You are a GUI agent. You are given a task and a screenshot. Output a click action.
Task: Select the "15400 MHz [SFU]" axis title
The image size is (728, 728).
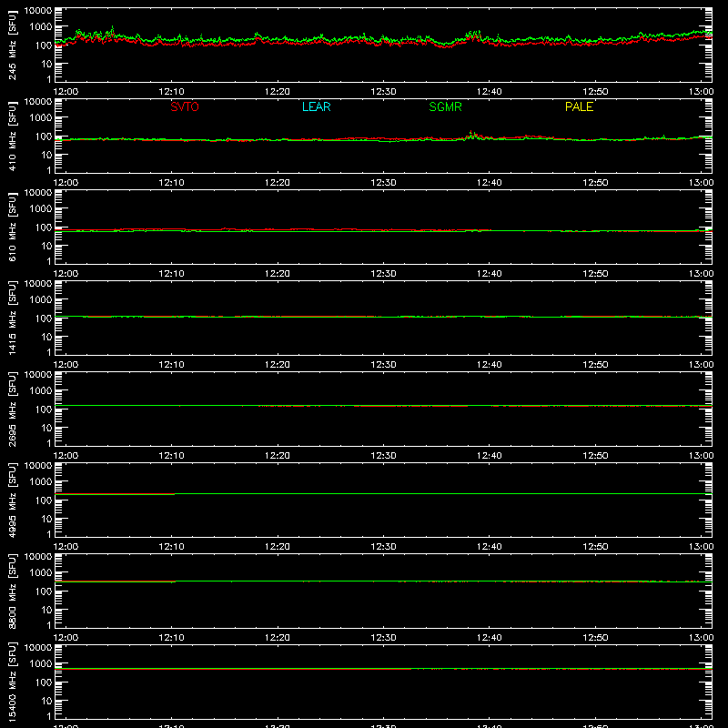coord(12,682)
